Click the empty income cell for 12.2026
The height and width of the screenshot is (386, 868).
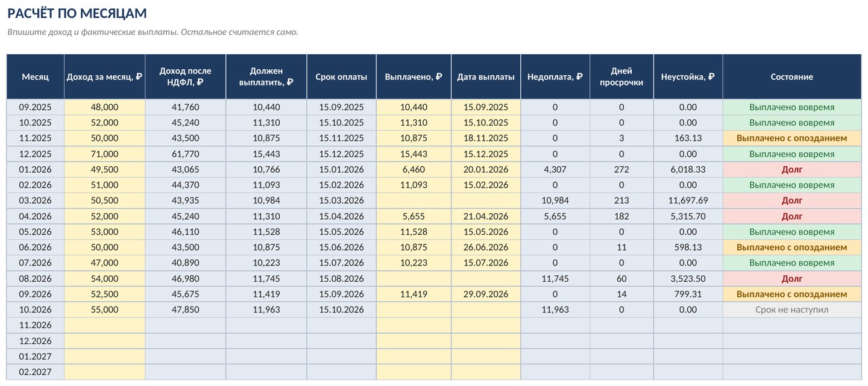[x=104, y=341]
